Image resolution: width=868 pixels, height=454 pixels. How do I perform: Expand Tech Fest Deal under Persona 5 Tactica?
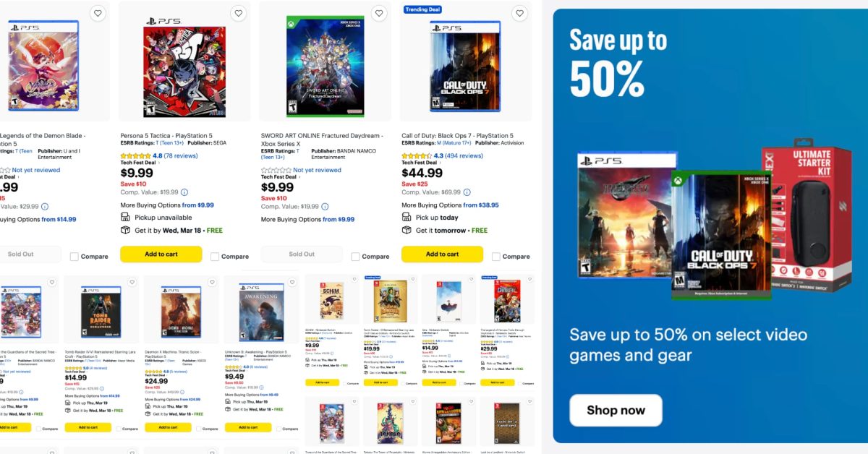(x=160, y=163)
